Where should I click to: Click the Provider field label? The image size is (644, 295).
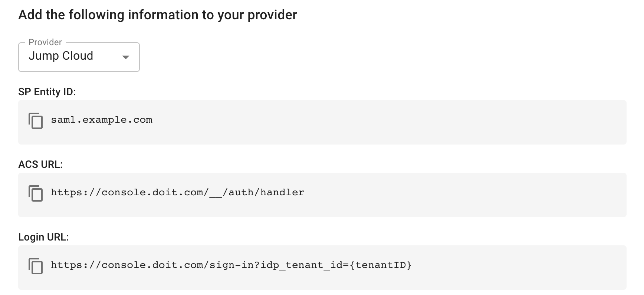[45, 42]
